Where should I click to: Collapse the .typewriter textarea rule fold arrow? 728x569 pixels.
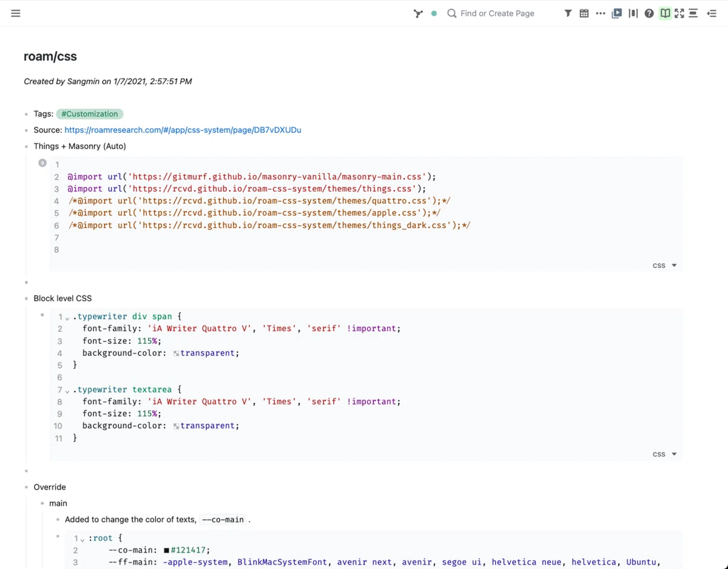pos(67,391)
